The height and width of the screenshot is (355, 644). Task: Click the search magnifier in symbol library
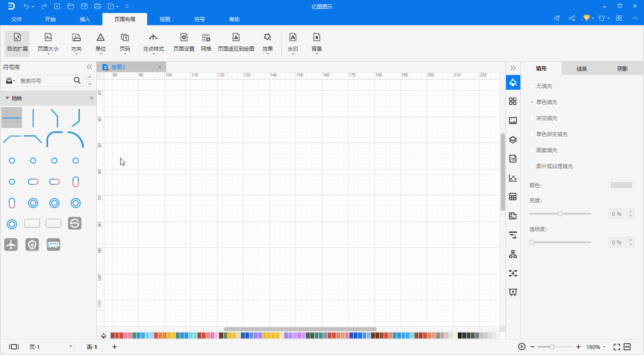[x=77, y=80]
